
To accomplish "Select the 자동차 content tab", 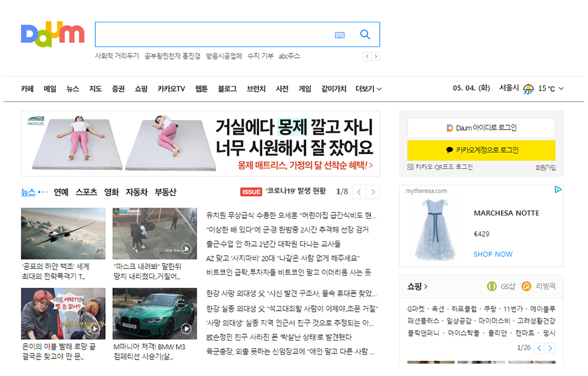I will pyautogui.click(x=136, y=192).
